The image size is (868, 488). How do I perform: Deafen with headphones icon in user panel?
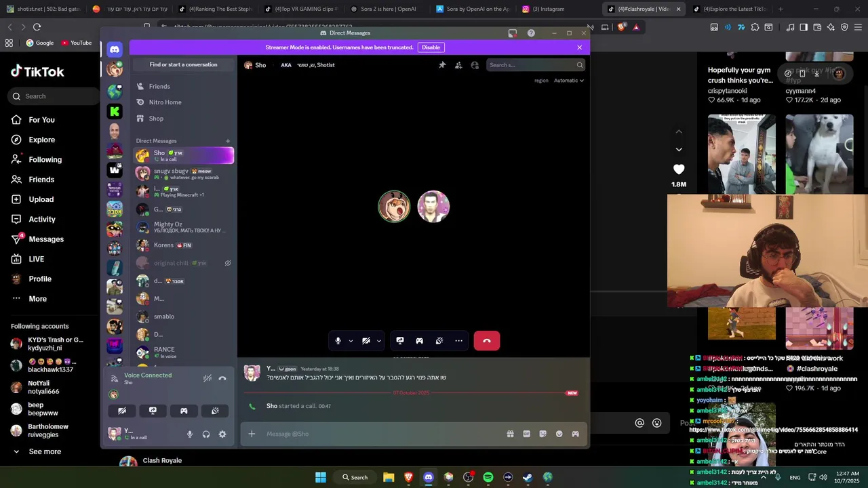pyautogui.click(x=206, y=434)
